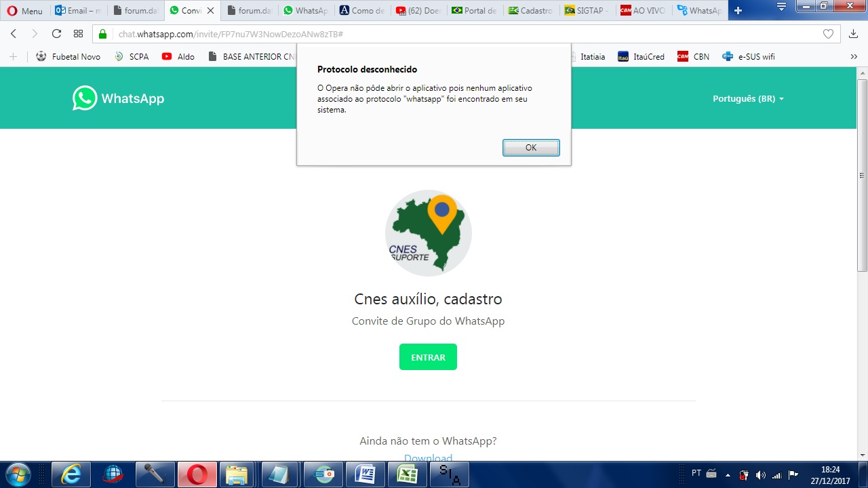This screenshot has height=488, width=868.
Task: Open the Speed Dial grid icon
Action: click(78, 34)
